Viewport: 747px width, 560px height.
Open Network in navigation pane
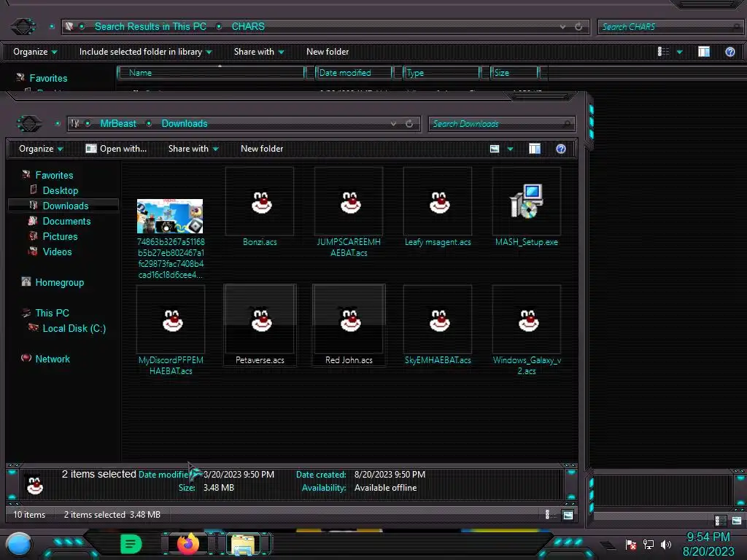click(53, 359)
